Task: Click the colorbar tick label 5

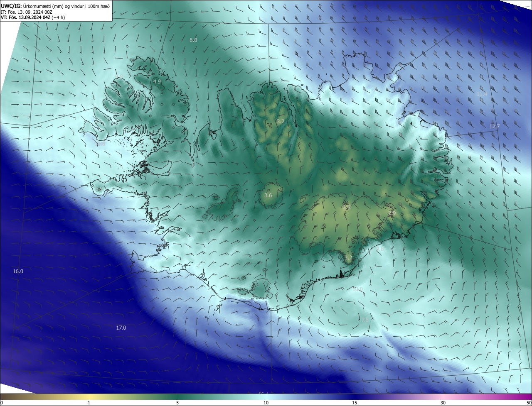Action: point(177,403)
